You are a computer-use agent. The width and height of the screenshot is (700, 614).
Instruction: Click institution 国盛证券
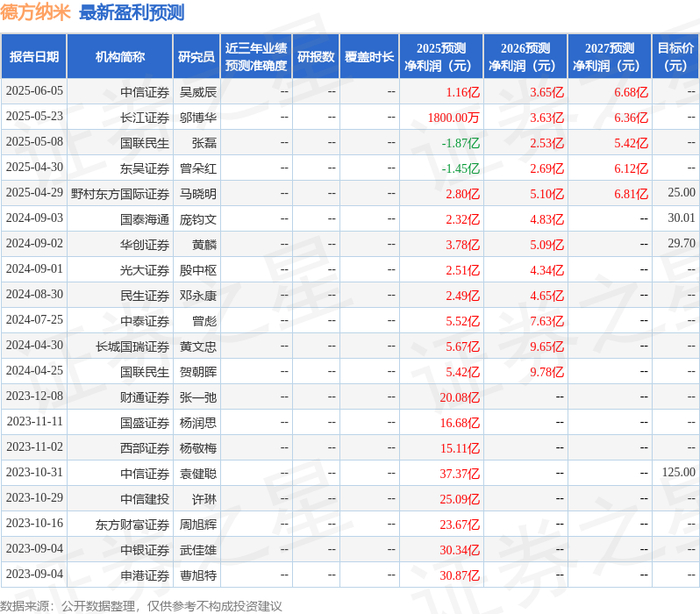(145, 423)
